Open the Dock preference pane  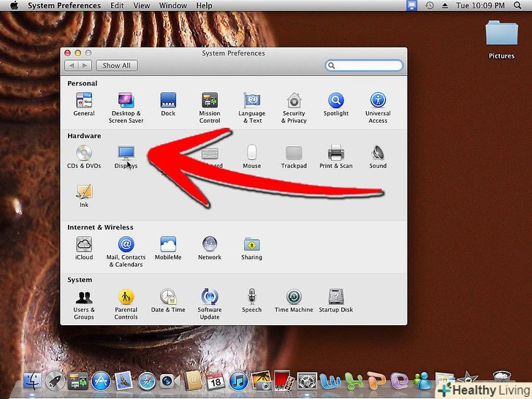(x=168, y=104)
